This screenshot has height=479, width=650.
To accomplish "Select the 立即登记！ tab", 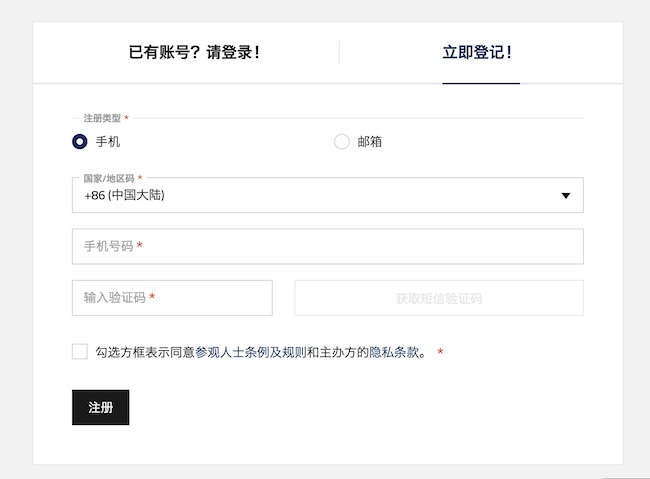I will pyautogui.click(x=480, y=53).
